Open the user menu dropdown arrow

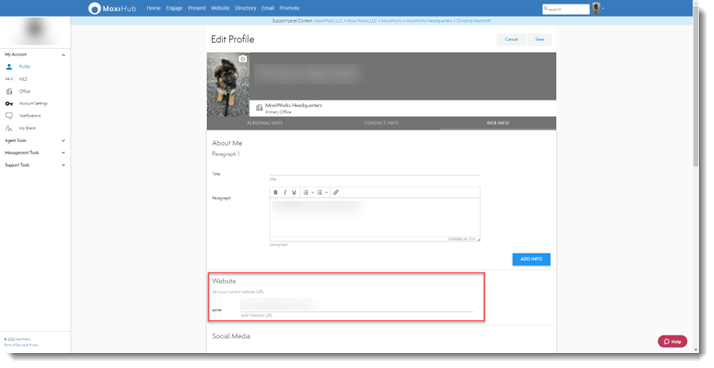603,9
